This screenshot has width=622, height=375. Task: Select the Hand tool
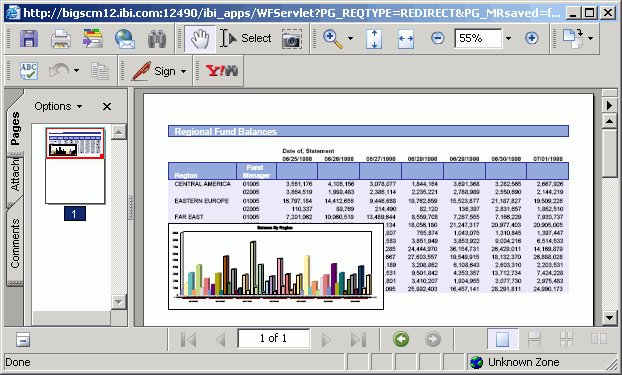point(200,39)
